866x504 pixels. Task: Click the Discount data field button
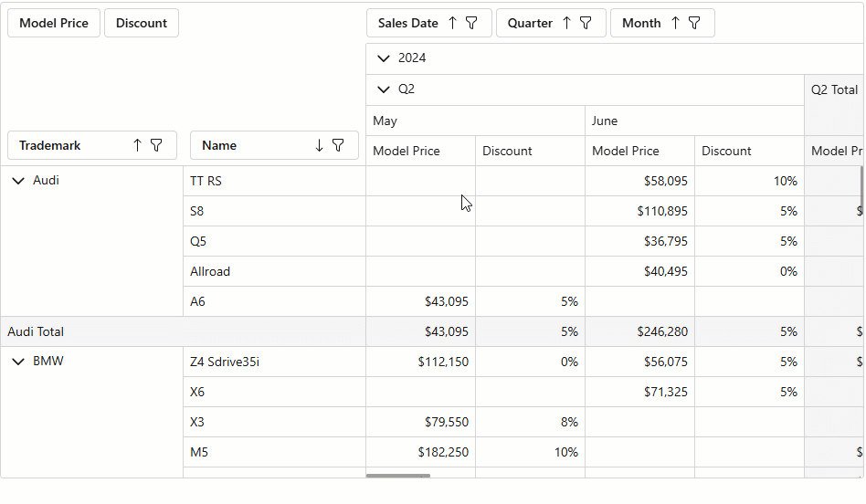(142, 23)
